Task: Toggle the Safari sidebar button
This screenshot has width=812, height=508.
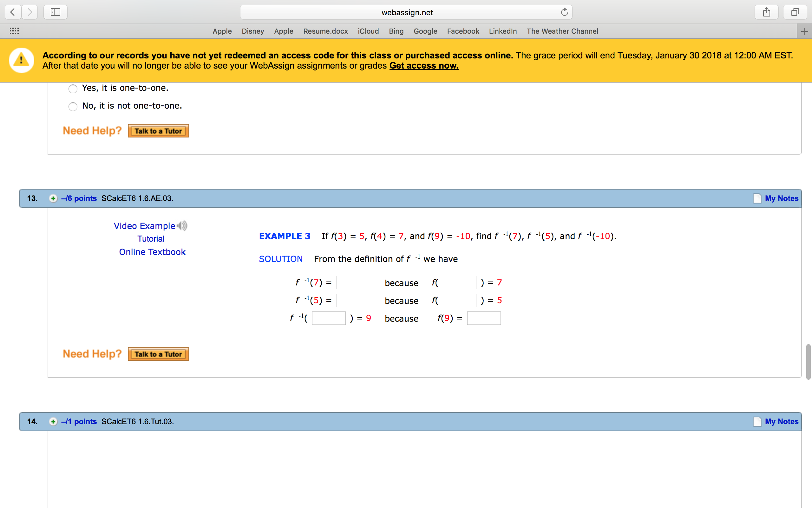Action: tap(56, 12)
